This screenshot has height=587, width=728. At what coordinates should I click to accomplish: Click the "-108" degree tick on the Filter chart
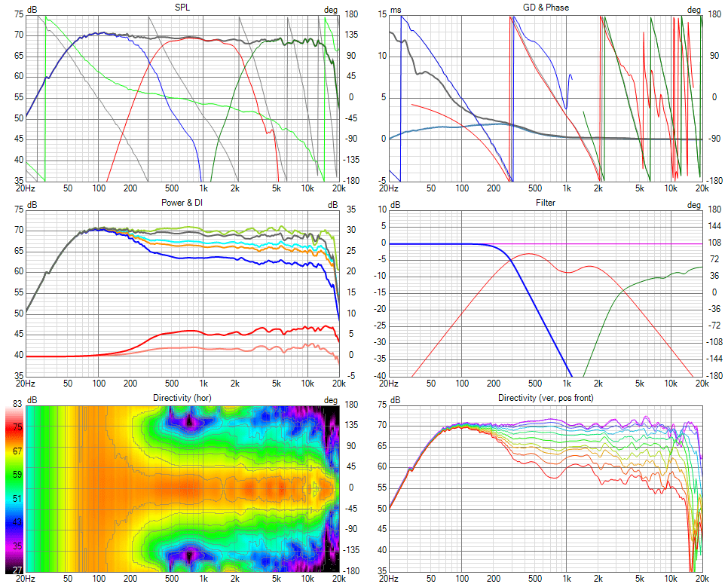pos(715,342)
